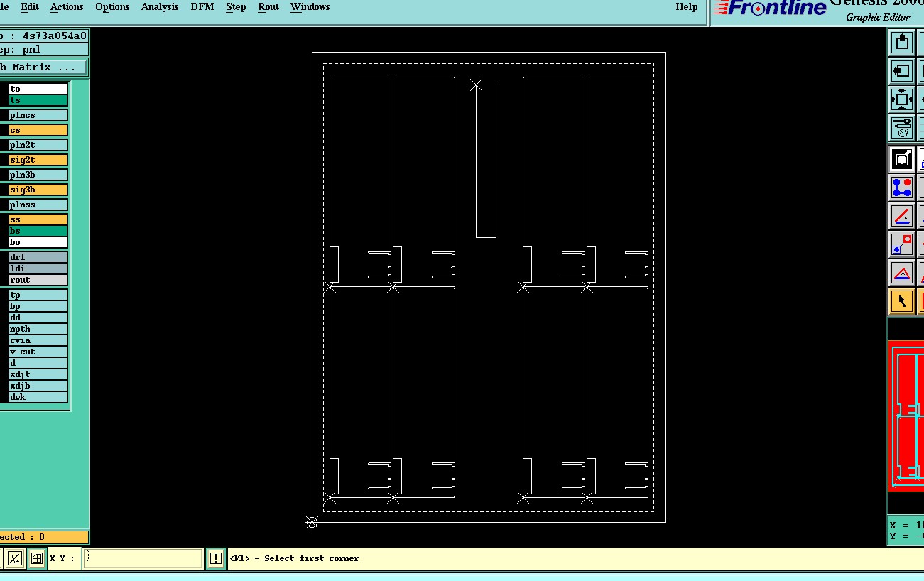The image size is (924, 581).
Task: Open the DFM menu
Action: point(202,7)
